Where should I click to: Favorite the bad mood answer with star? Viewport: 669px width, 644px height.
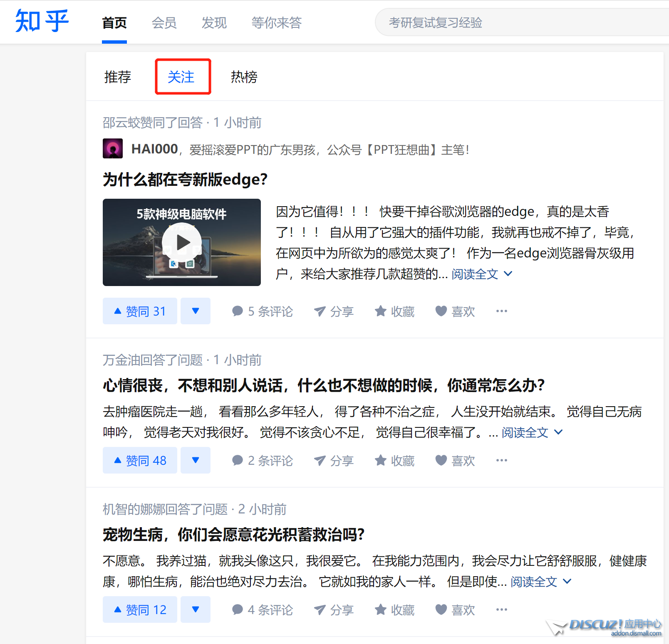click(394, 461)
